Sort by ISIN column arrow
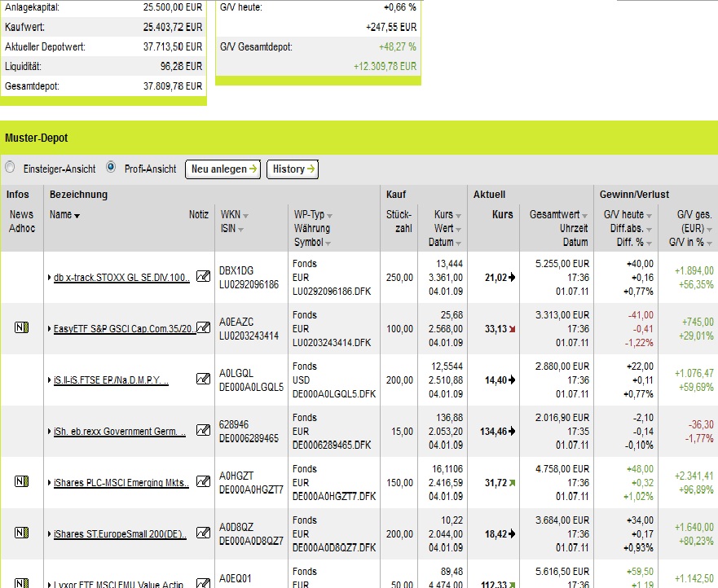The height and width of the screenshot is (588, 718). pos(241,229)
